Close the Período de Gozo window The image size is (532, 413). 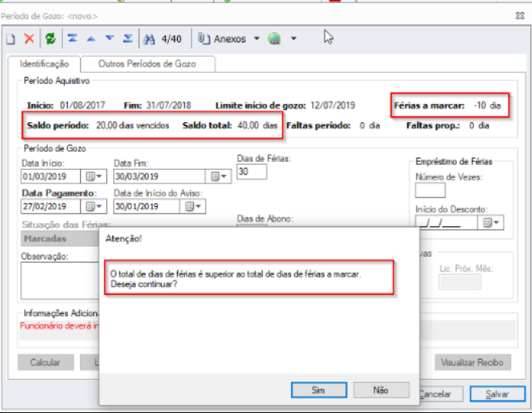(x=520, y=15)
